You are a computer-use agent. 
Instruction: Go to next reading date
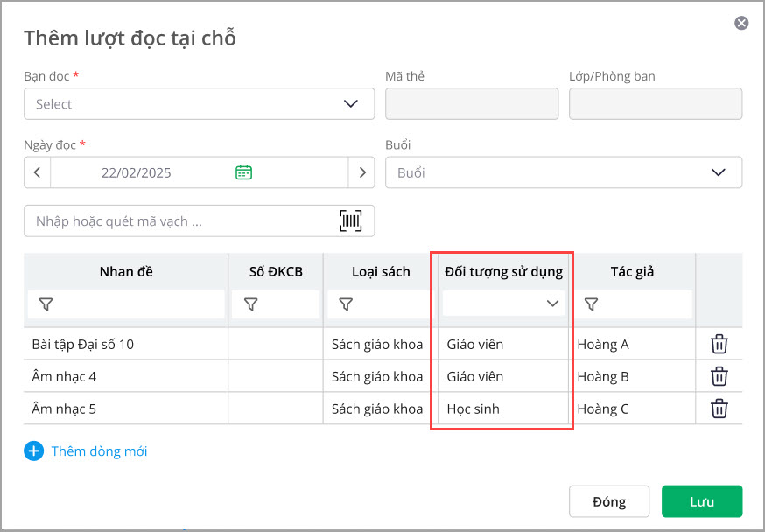coord(361,172)
